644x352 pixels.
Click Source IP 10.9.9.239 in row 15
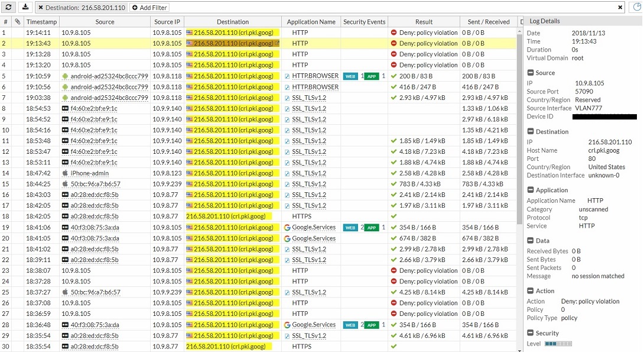pyautogui.click(x=167, y=184)
